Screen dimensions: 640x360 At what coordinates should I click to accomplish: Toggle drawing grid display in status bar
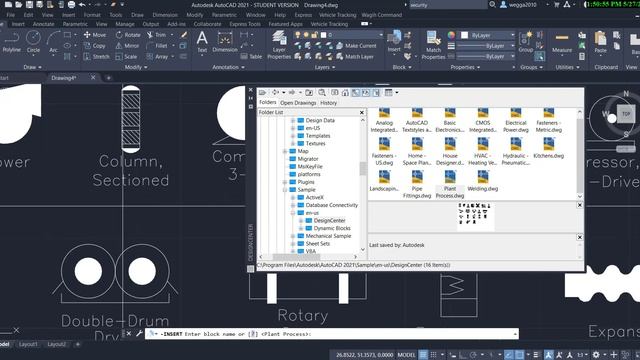tap(423, 355)
